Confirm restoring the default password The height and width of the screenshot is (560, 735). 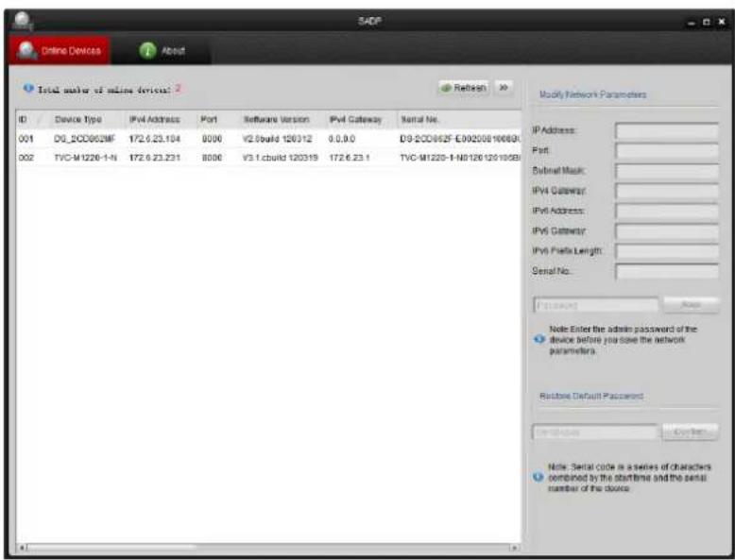point(690,433)
